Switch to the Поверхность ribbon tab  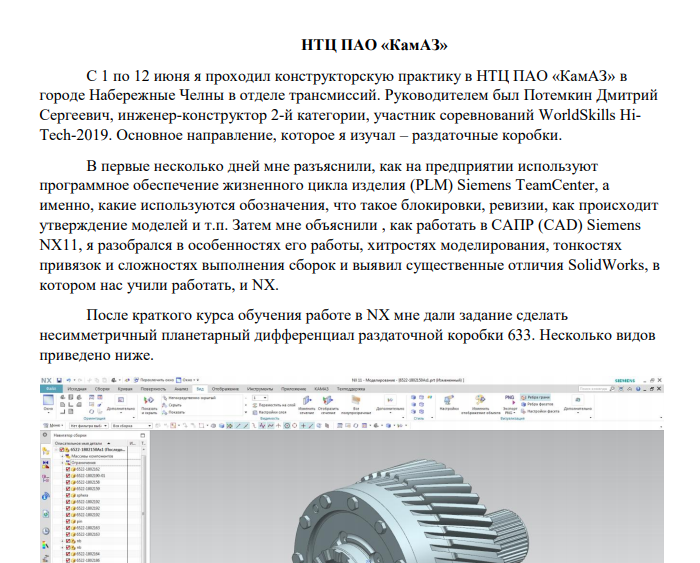[x=154, y=389]
